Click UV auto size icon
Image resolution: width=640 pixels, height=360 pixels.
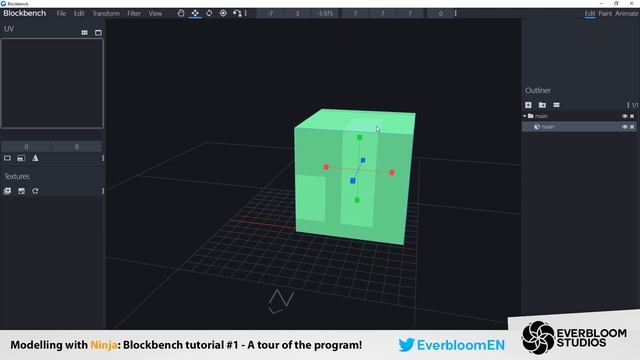tap(21, 158)
